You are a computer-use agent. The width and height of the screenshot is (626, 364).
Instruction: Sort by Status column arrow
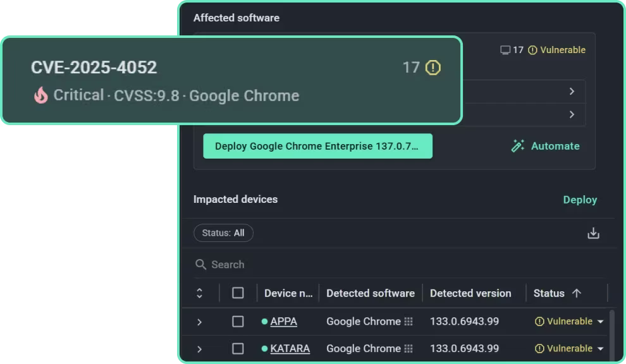pyautogui.click(x=576, y=293)
